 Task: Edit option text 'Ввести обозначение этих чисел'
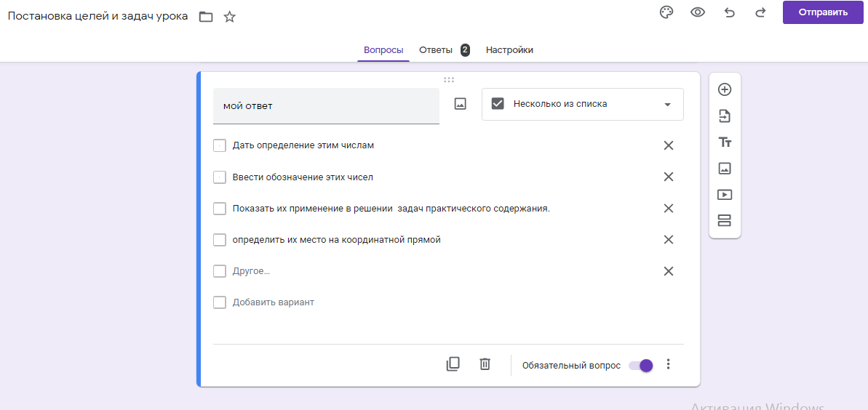[x=303, y=177]
